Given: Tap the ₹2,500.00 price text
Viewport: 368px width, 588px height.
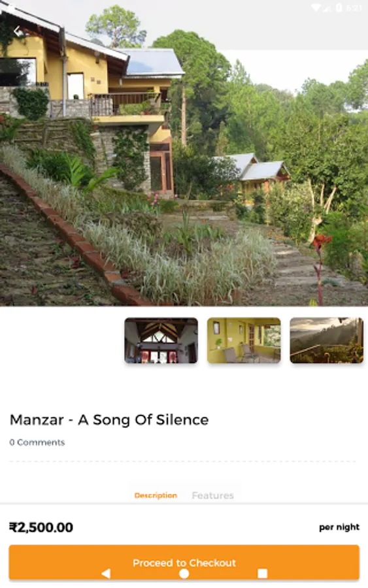Looking at the screenshot, I should tap(41, 527).
